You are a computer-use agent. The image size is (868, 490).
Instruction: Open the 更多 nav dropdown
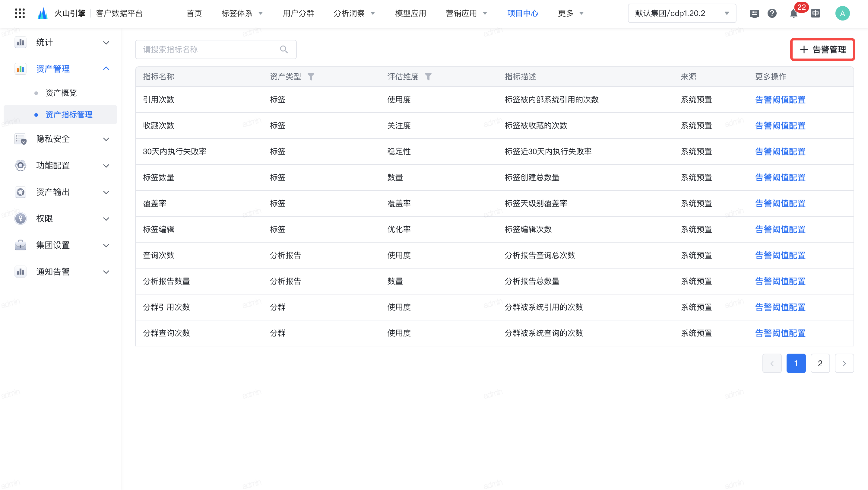tap(571, 13)
